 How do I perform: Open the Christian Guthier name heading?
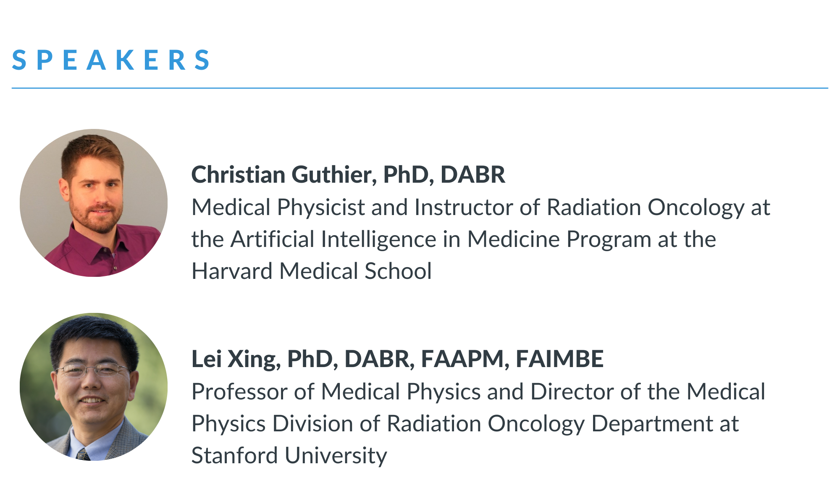(348, 174)
